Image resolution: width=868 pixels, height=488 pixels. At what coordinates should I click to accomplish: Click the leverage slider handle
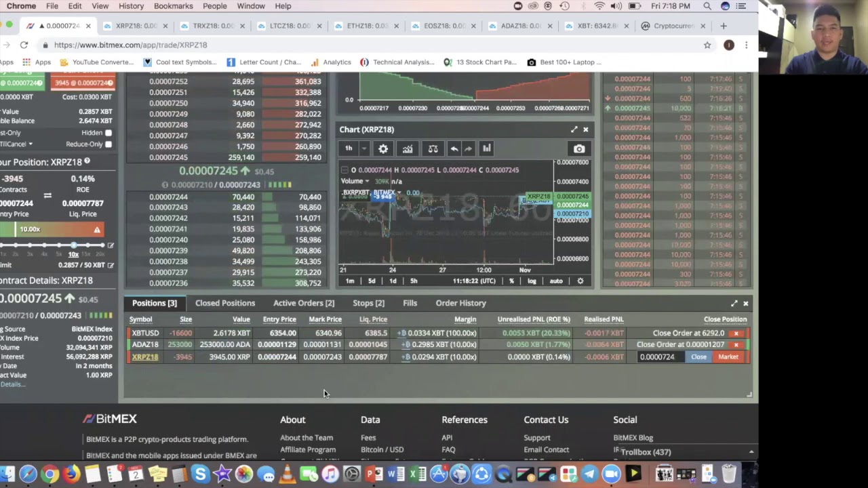click(x=73, y=245)
